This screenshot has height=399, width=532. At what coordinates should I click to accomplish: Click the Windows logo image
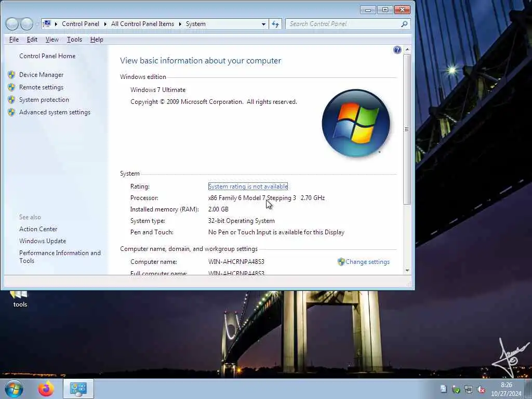tap(356, 123)
